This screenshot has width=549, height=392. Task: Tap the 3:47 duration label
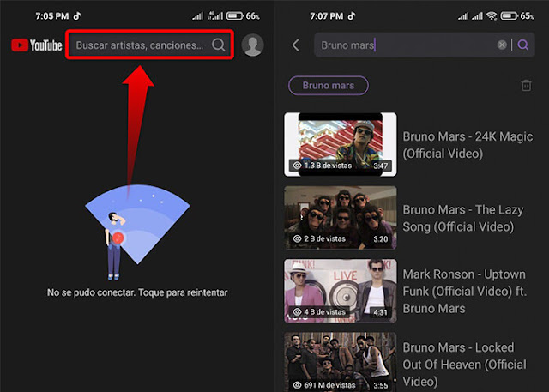click(x=381, y=166)
